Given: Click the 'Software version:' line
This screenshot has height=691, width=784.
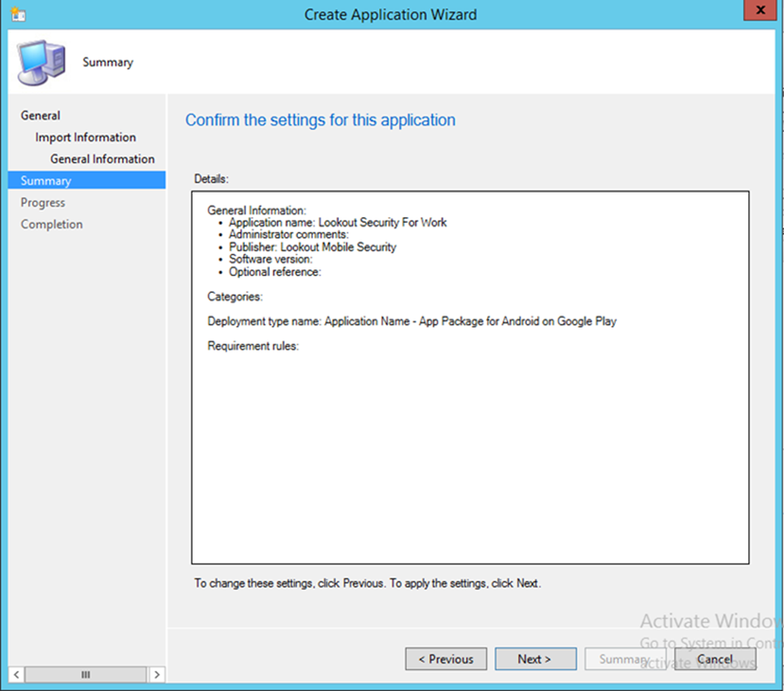Looking at the screenshot, I should 271,259.
